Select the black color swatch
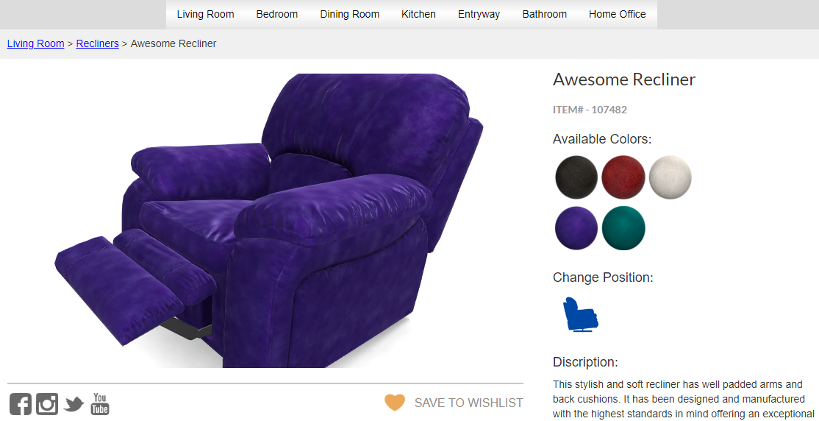 (x=576, y=177)
